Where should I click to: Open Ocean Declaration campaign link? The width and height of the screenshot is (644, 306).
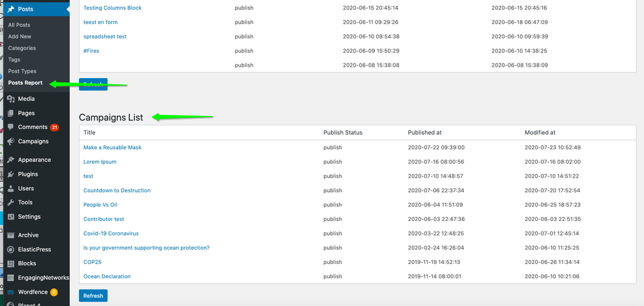[107, 276]
